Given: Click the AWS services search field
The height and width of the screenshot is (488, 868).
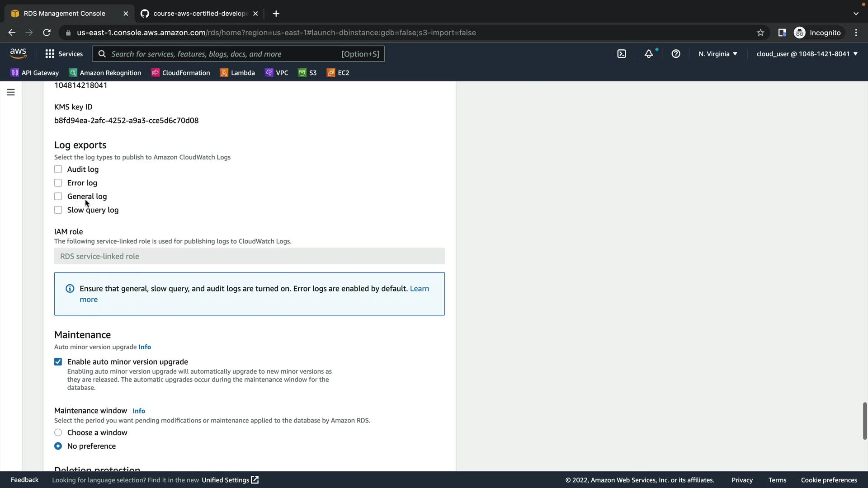Looking at the screenshot, I should [x=226, y=54].
